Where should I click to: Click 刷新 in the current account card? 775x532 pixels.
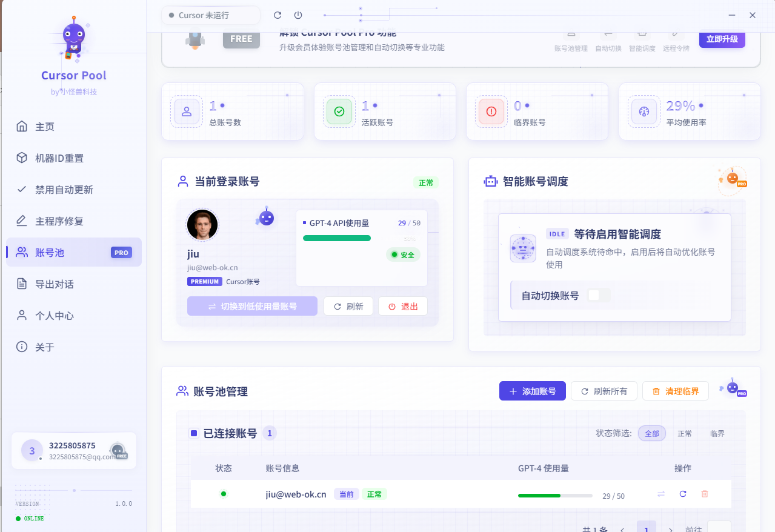pos(348,306)
